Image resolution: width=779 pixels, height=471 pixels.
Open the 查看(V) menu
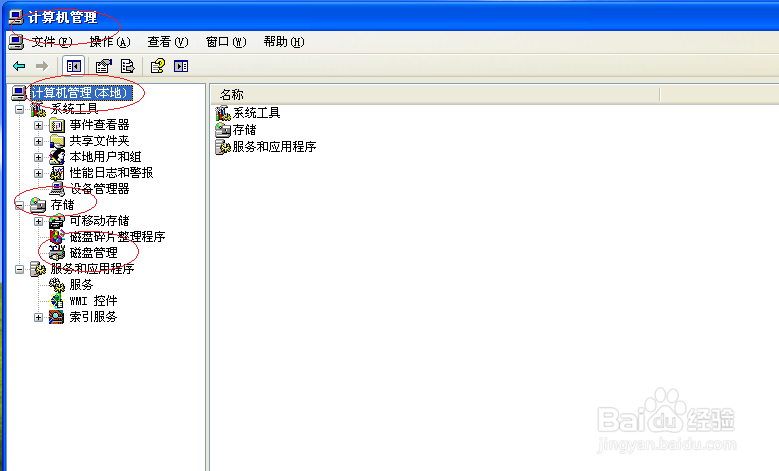pos(168,42)
